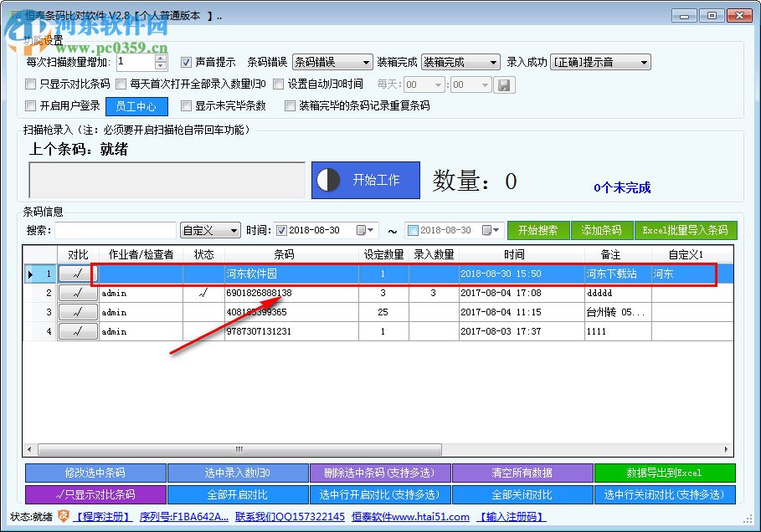
Task: Click the green 开始搜索 button
Action: click(x=538, y=230)
